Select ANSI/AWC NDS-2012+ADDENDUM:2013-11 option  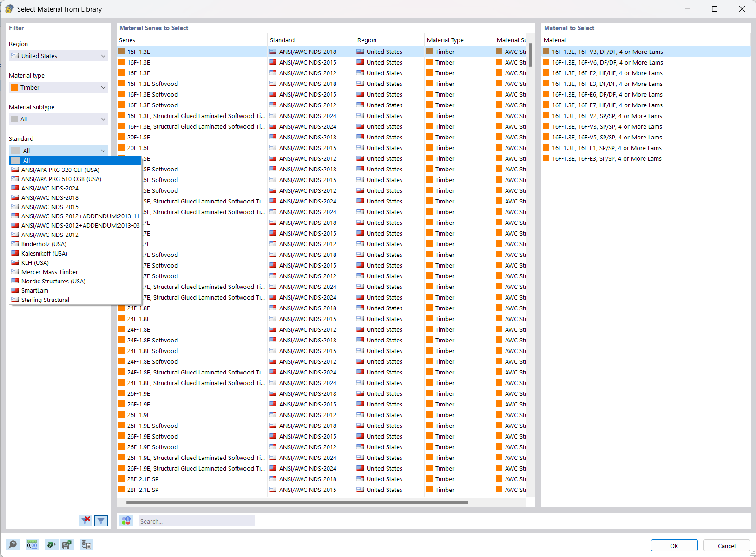click(x=75, y=216)
